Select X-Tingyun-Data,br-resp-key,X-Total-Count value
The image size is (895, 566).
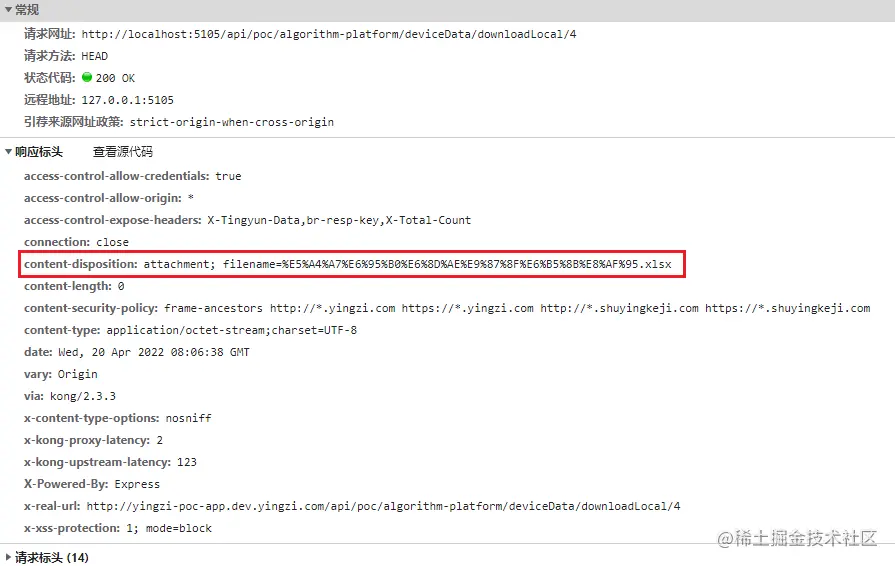coord(339,220)
